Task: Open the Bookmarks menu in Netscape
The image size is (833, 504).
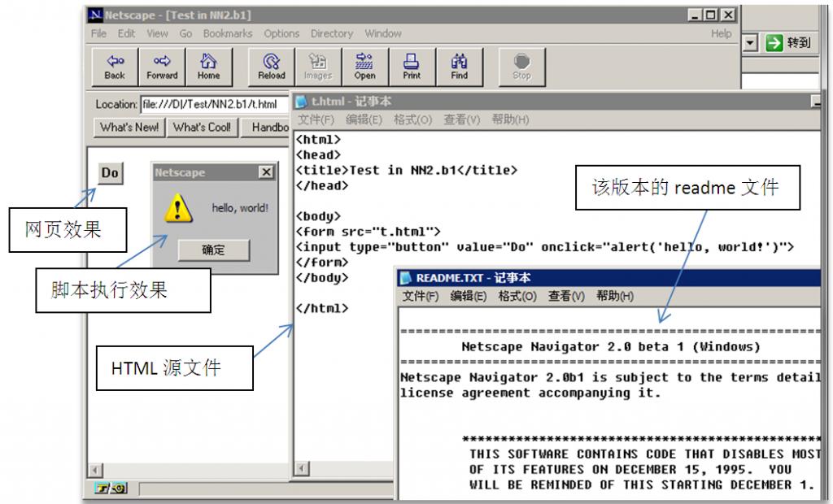Action: pos(228,33)
